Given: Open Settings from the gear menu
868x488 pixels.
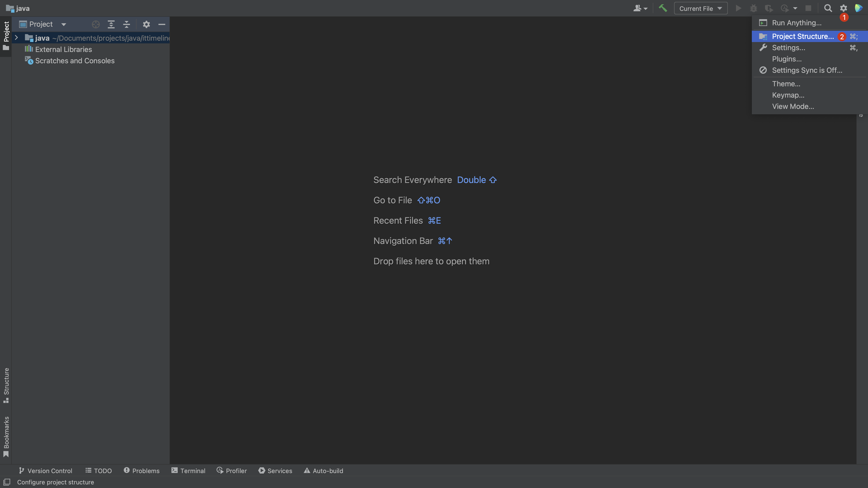Looking at the screenshot, I should click(810, 47).
